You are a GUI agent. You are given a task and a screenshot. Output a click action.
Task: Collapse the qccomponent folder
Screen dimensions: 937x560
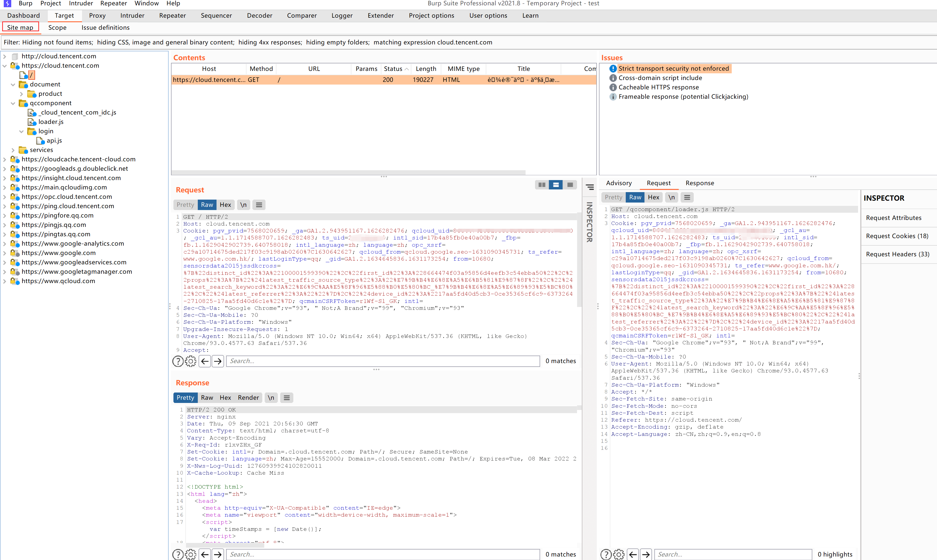pos(13,103)
